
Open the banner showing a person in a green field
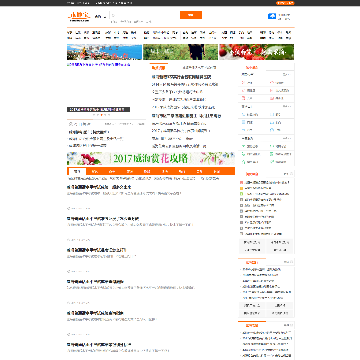tap(180, 52)
